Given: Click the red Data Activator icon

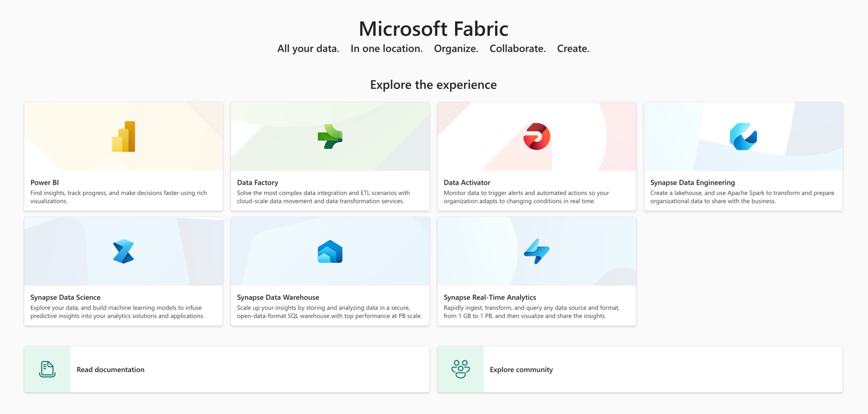Looking at the screenshot, I should (x=537, y=137).
